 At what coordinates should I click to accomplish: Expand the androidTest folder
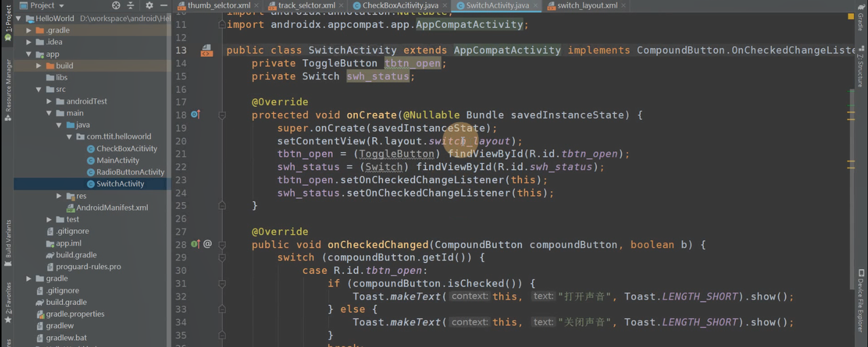click(50, 102)
